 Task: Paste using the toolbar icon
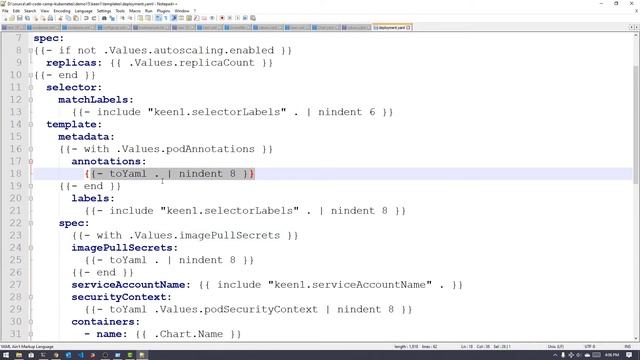click(x=76, y=18)
